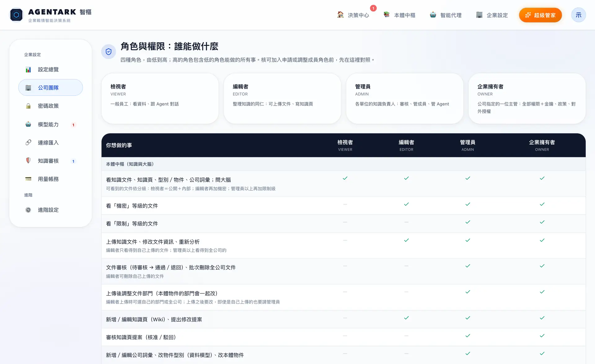
Task: Open 用量帳務 in sidebar
Action: coord(51,179)
